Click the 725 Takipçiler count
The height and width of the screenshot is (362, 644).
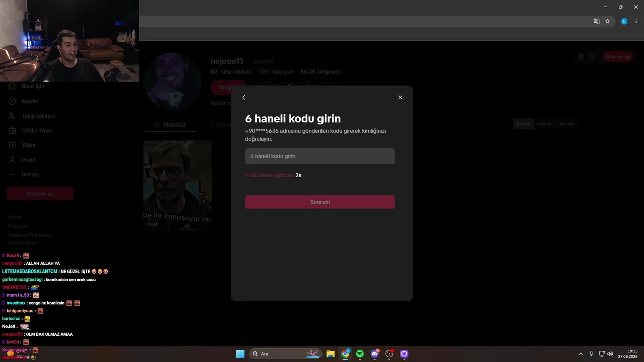(276, 72)
